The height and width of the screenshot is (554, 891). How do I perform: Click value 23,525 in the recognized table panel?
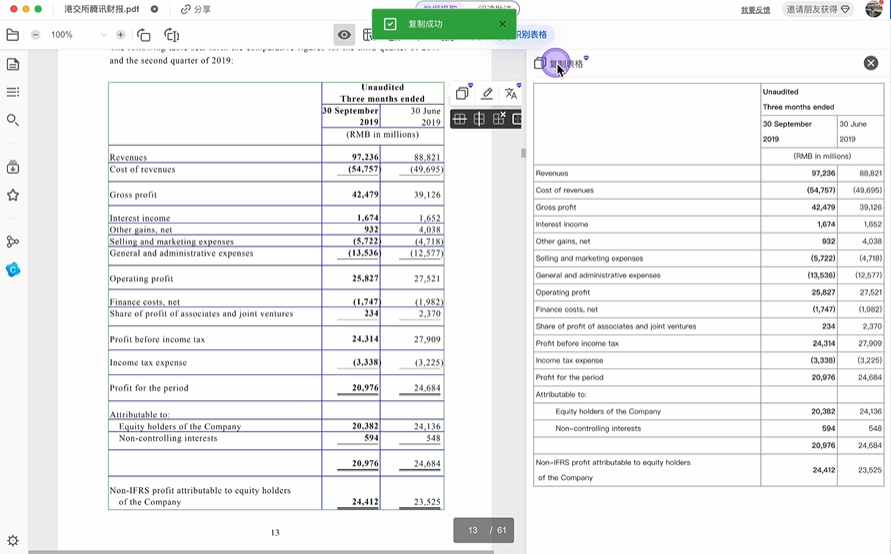(871, 470)
